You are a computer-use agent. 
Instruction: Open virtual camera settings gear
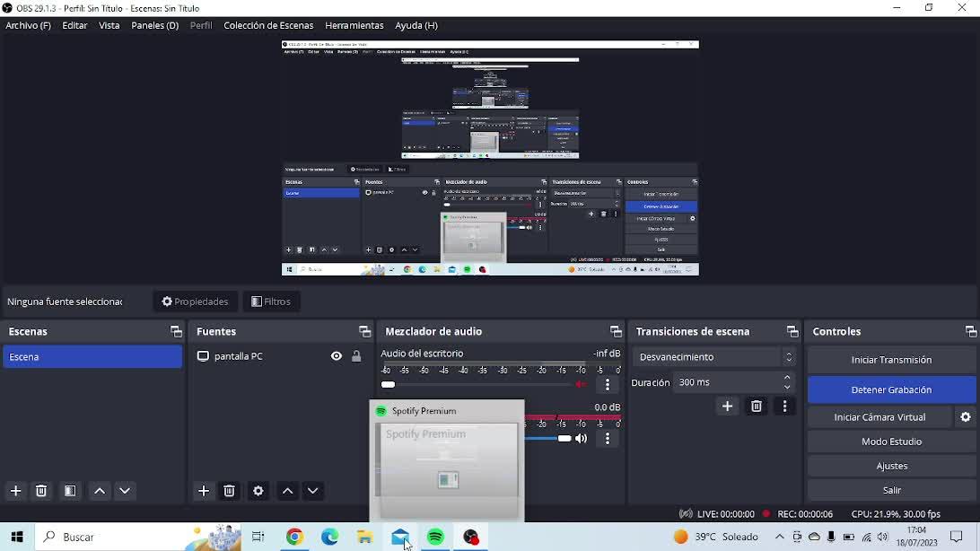pyautogui.click(x=966, y=417)
